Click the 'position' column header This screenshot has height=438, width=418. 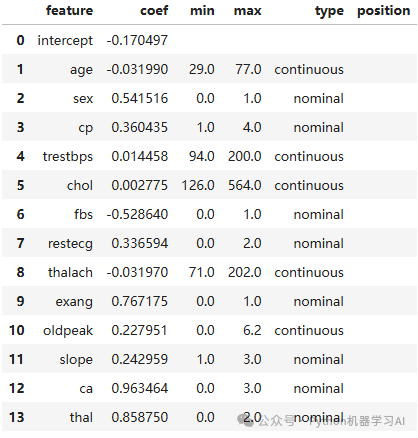tap(384, 11)
